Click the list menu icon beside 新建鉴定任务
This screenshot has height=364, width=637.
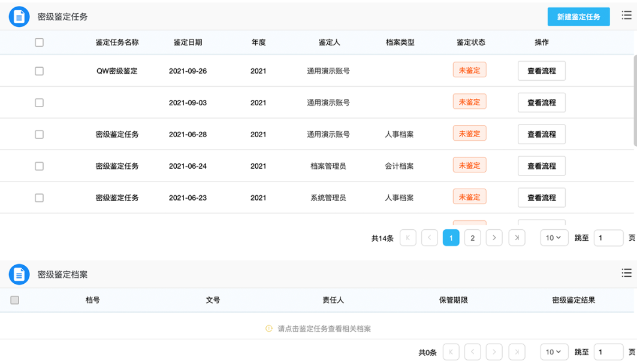pos(626,16)
